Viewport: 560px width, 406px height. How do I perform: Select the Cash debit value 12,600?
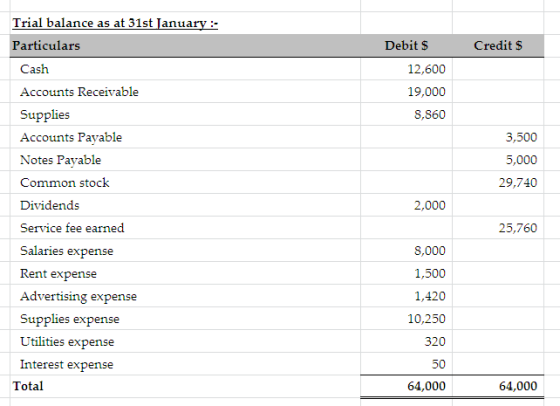click(426, 69)
